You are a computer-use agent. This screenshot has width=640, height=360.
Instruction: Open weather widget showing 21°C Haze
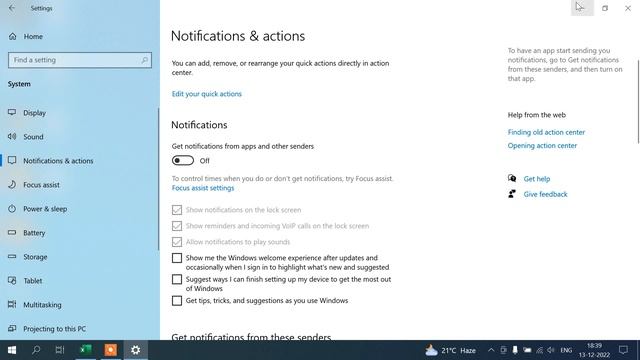451,350
